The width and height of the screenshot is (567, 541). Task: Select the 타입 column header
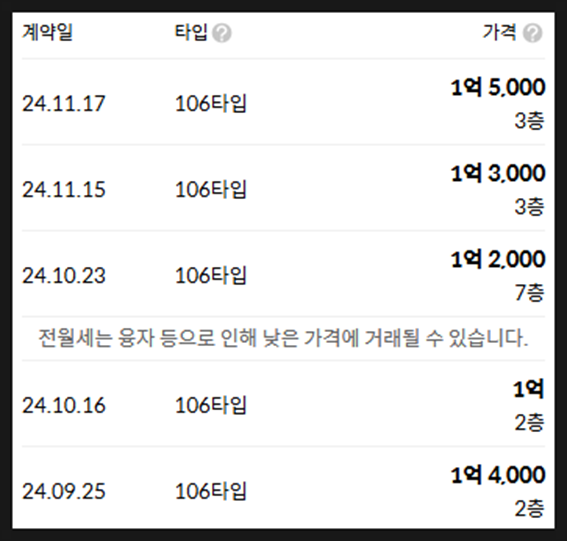click(191, 32)
